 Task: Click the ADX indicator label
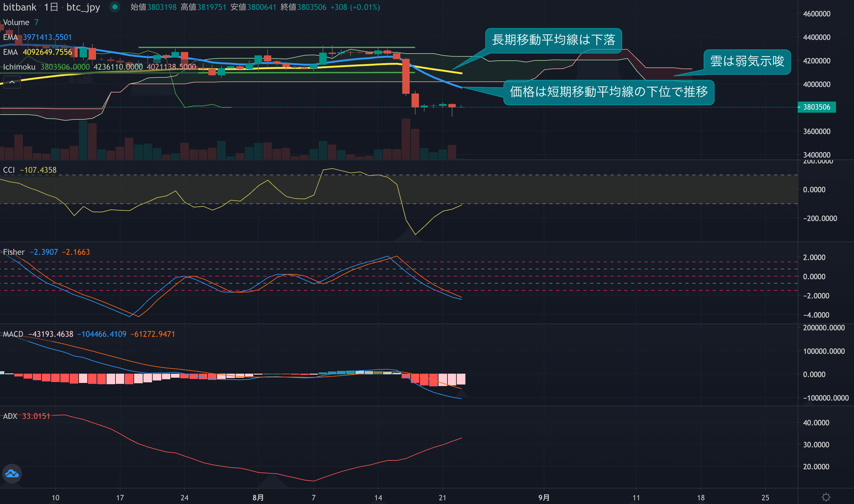[10, 416]
